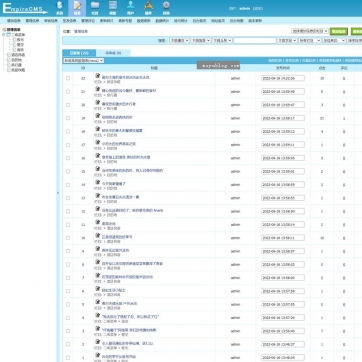Image resolution: width=362 pixels, height=362 pixels.
Task: Click the edit icon of article ID 12
Action: [97, 209]
